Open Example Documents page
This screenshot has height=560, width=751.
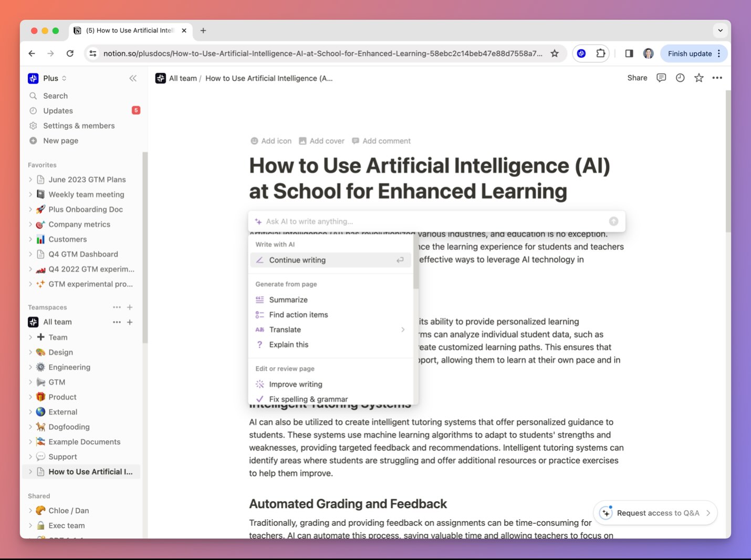84,442
